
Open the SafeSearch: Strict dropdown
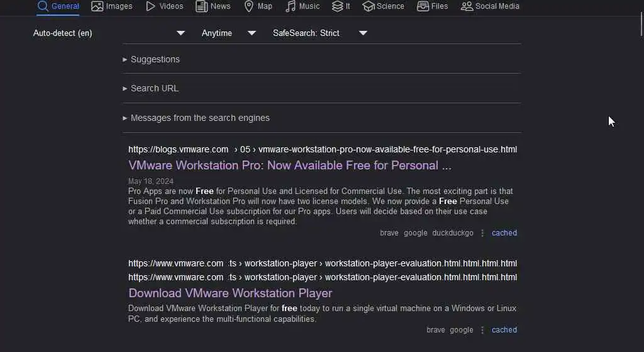tap(320, 33)
